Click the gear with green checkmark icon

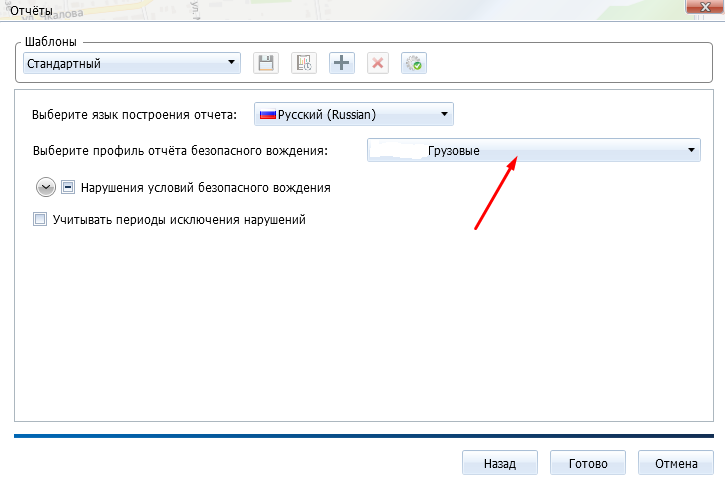click(x=413, y=63)
